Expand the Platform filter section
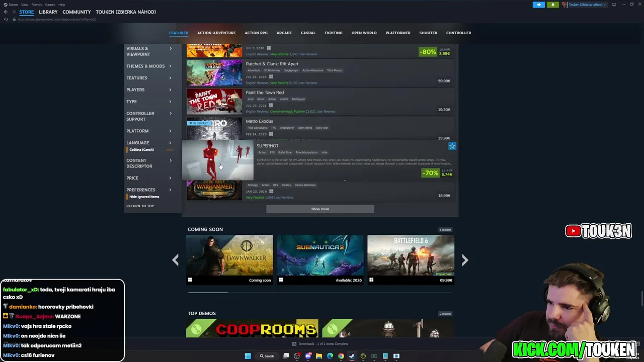Viewport: 644px width, 362px height. (x=149, y=131)
